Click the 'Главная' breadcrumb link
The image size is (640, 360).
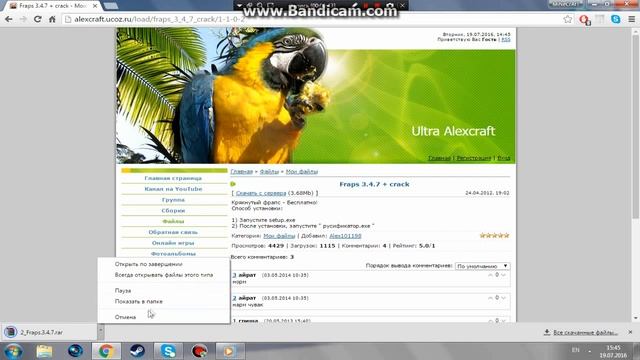coord(242,171)
